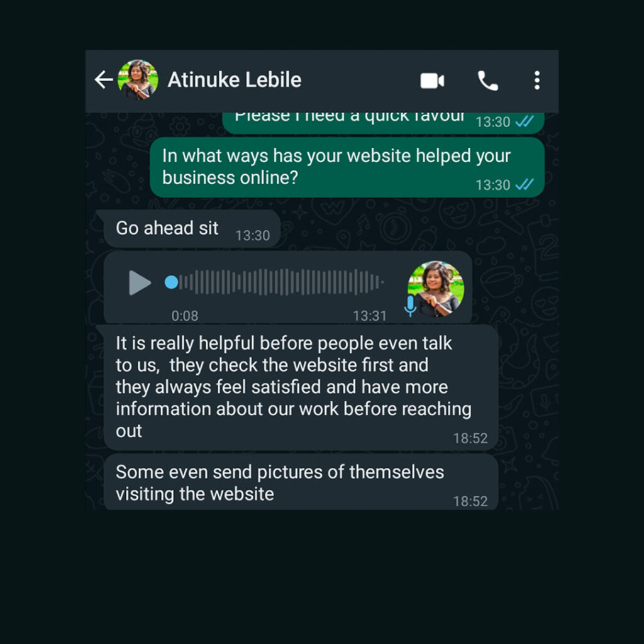
Task: Click the read receipt ticks on website question
Action: [x=525, y=184]
